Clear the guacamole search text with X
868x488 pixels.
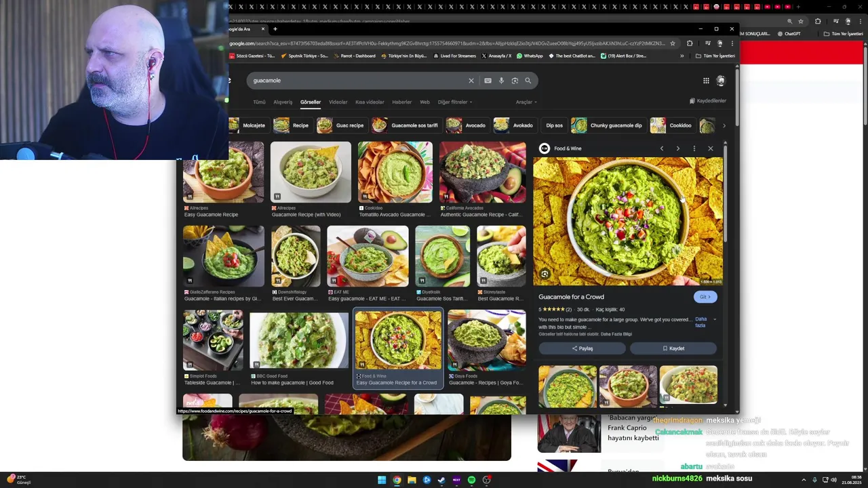[x=471, y=81]
